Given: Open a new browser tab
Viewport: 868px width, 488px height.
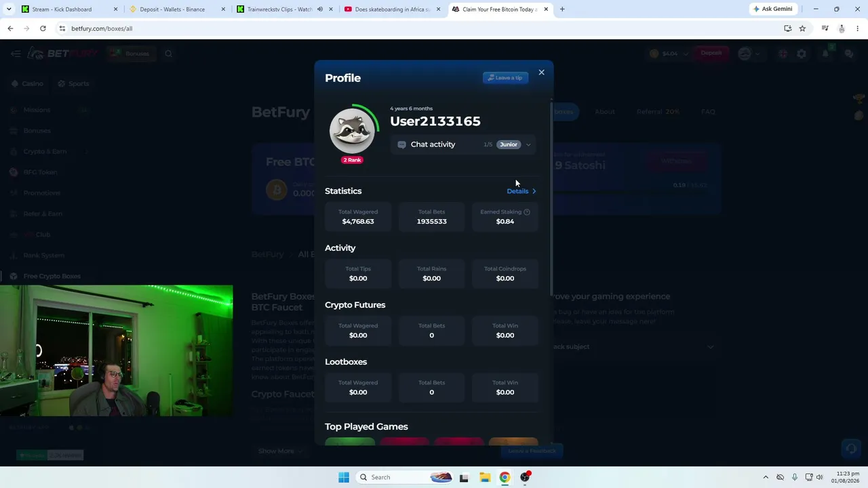Looking at the screenshot, I should tap(562, 9).
